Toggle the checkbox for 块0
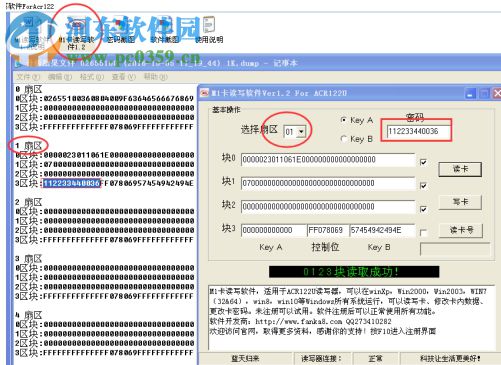The width and height of the screenshot is (501, 365). tap(423, 162)
